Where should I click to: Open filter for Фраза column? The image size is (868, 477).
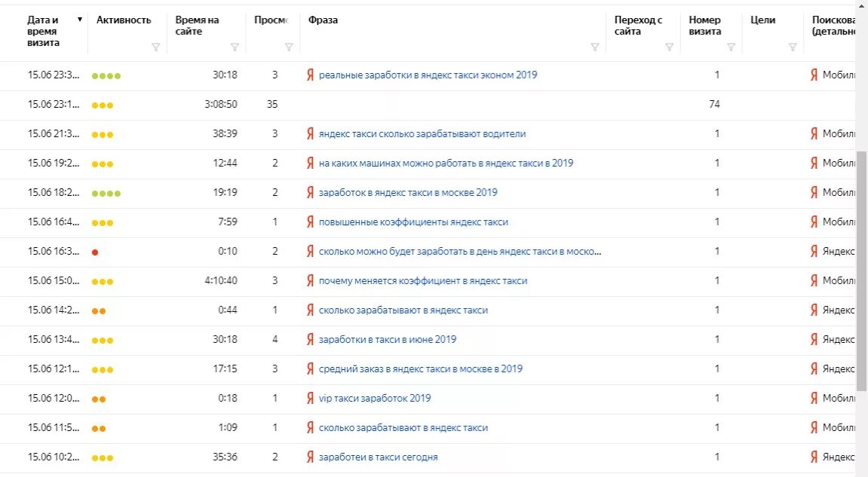click(x=594, y=47)
